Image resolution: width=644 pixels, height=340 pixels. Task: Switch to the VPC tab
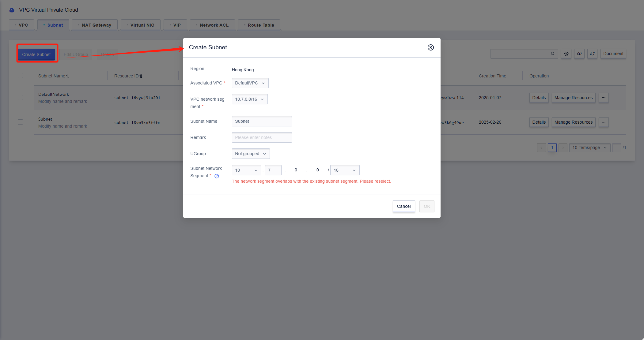pyautogui.click(x=21, y=25)
